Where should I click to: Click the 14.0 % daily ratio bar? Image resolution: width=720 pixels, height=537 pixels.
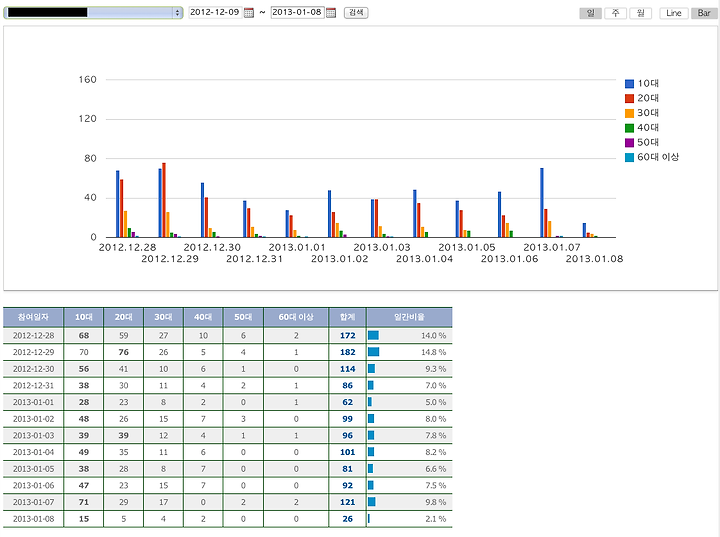click(x=373, y=335)
